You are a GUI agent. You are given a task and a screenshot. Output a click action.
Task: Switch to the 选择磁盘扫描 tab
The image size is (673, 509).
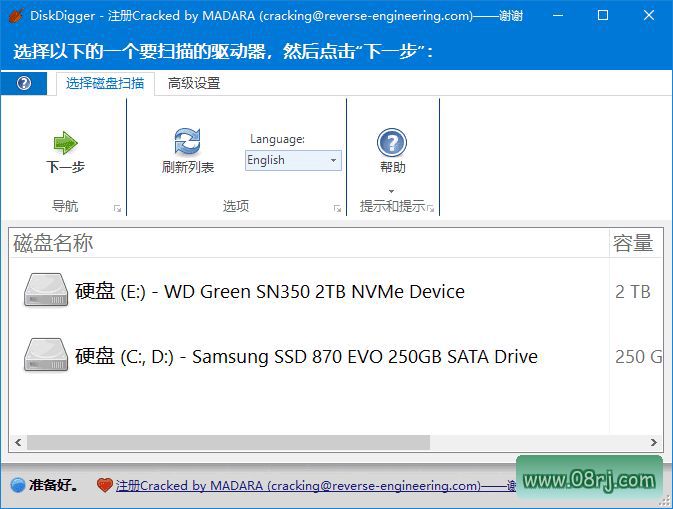click(105, 83)
